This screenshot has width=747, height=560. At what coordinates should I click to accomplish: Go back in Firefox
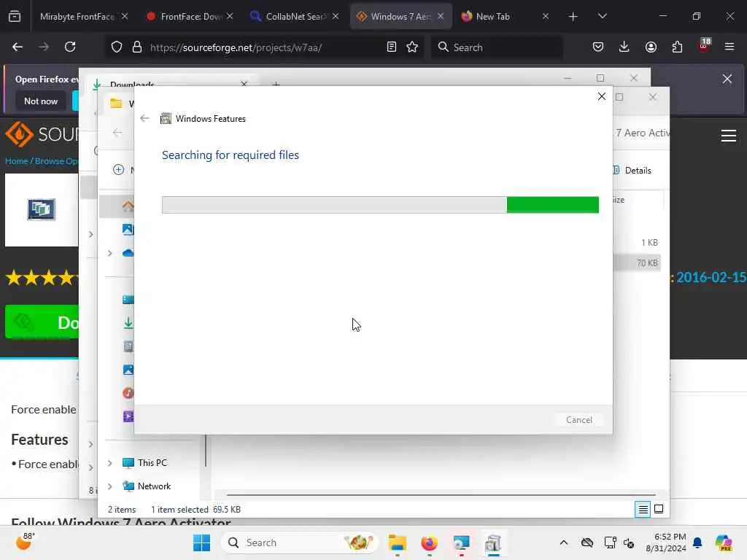tap(18, 47)
